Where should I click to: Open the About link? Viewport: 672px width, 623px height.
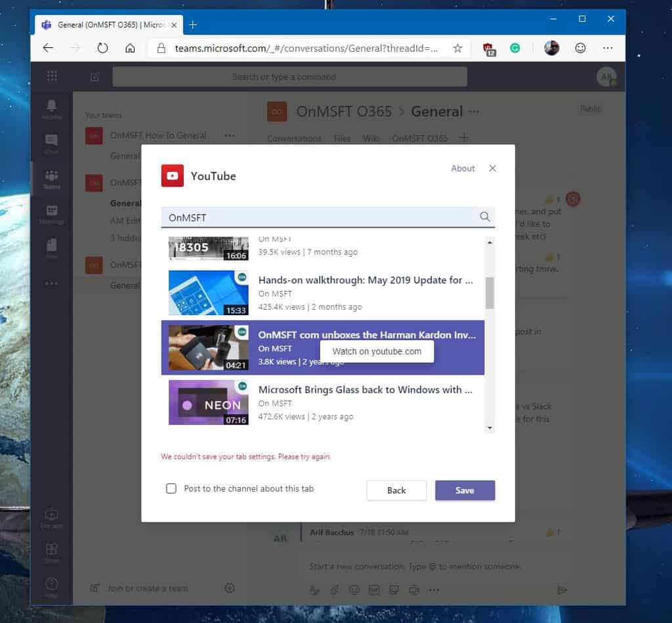point(463,169)
